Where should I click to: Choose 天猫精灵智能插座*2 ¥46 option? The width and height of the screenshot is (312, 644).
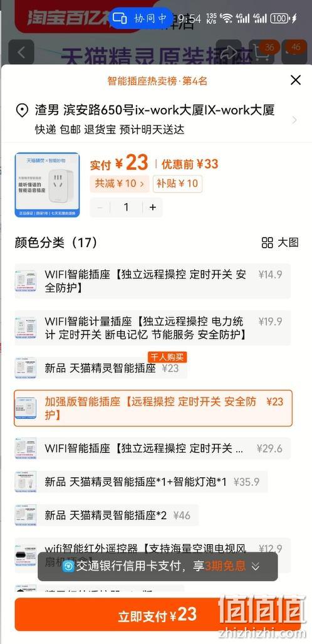click(107, 515)
